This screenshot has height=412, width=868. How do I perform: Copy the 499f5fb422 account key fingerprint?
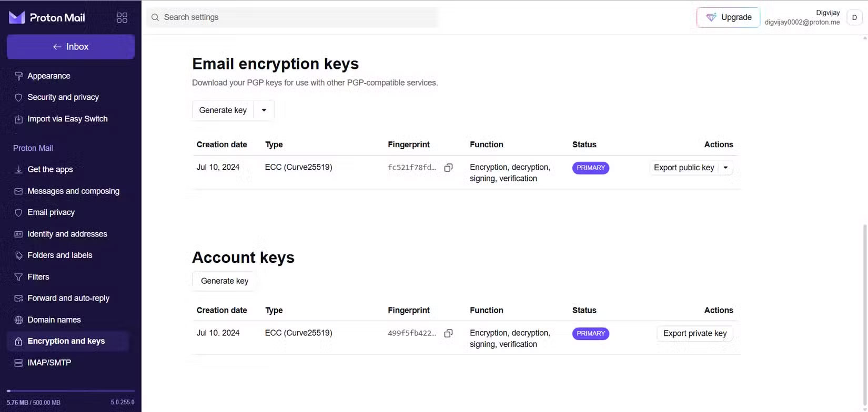448,333
